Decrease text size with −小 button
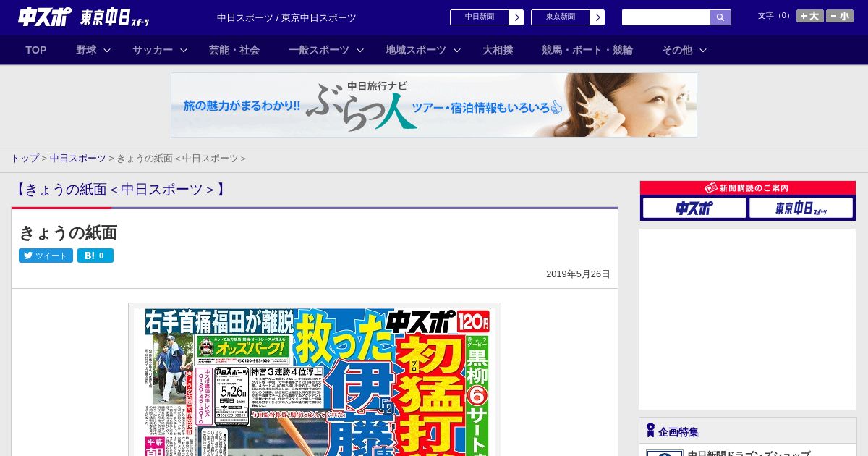 pos(840,16)
